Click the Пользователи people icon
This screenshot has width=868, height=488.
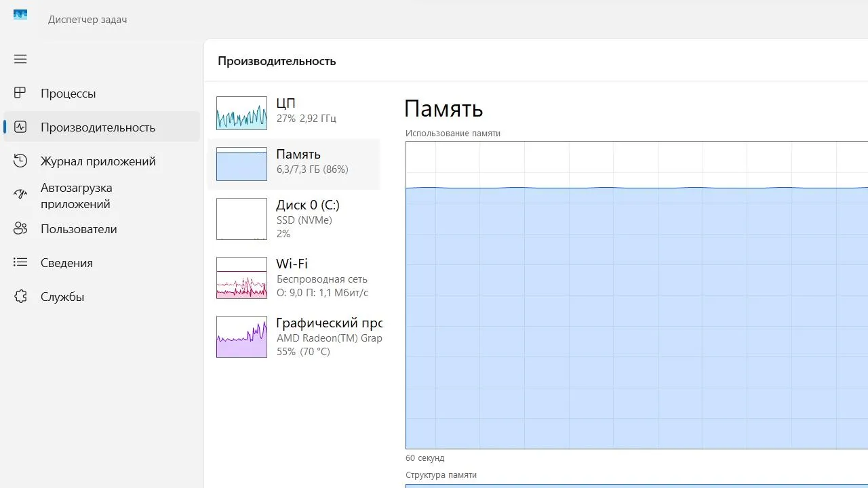point(20,229)
